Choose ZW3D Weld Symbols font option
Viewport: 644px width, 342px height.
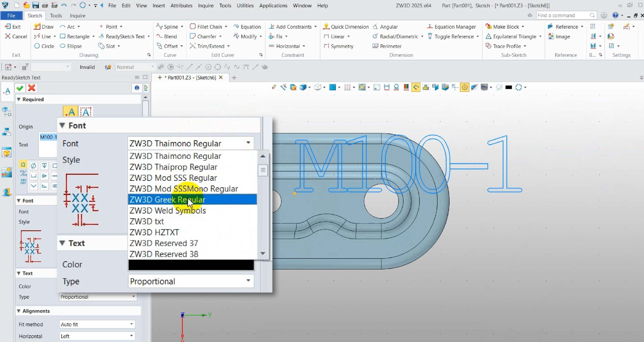tap(168, 210)
